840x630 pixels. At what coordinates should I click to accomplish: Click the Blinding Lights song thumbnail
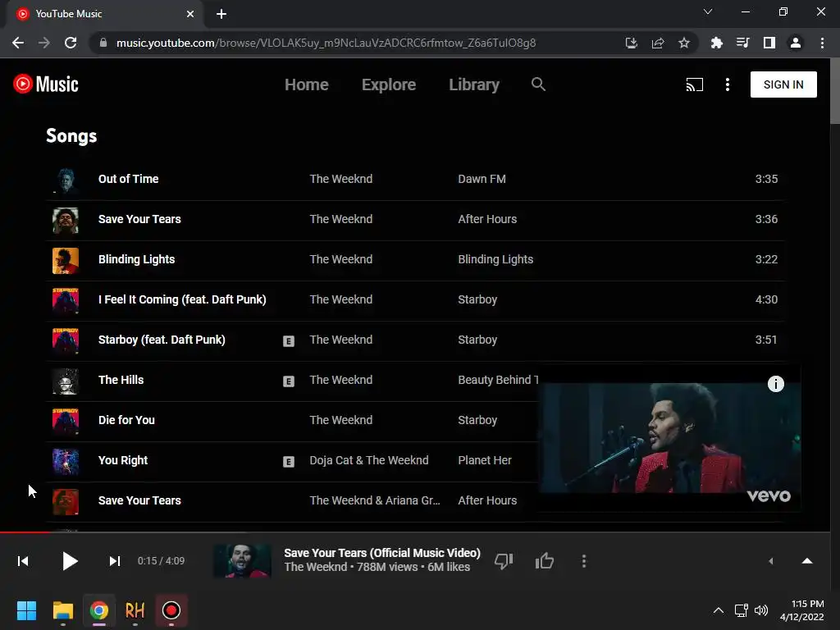click(x=66, y=261)
